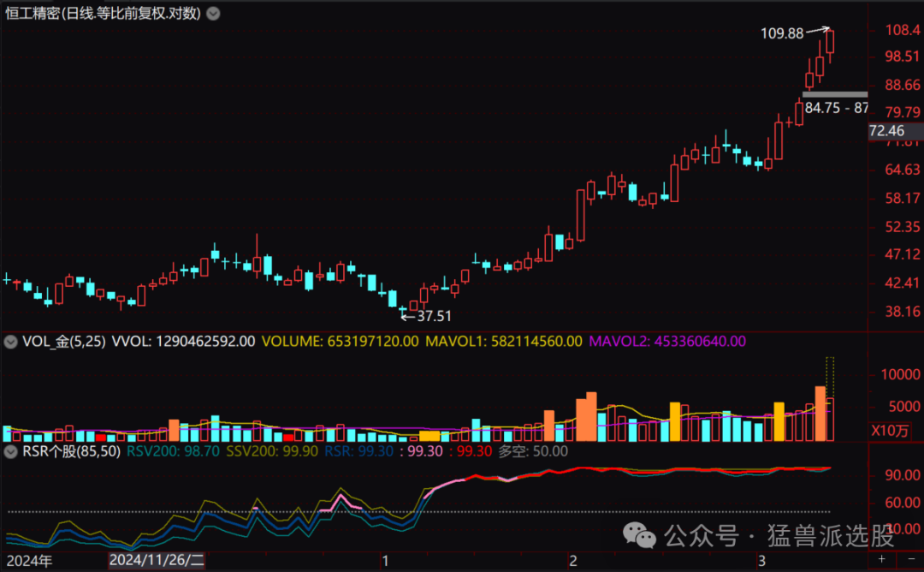Screen dimensions: 924x572
Task: Click the minus zoom-out button at bottom right
Action: (x=910, y=559)
